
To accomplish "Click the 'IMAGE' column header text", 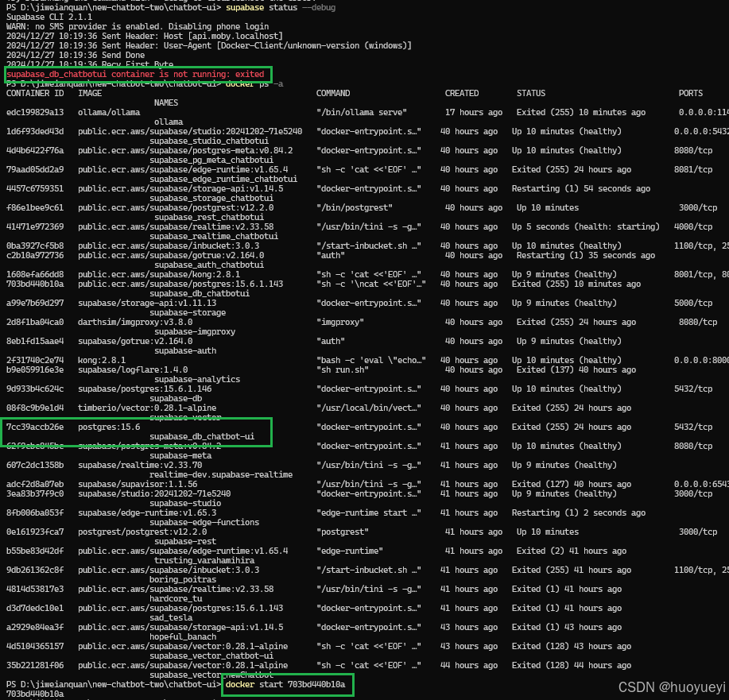I will [x=90, y=93].
